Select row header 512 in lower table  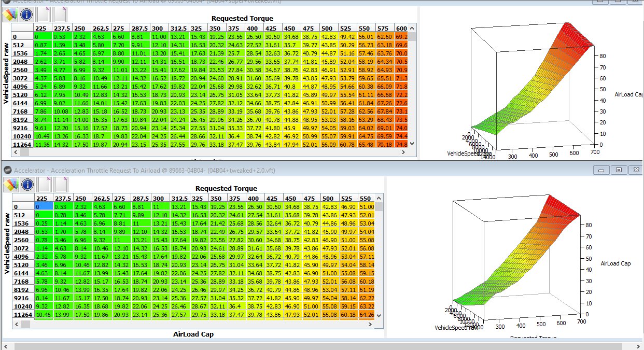pyautogui.click(x=23, y=215)
